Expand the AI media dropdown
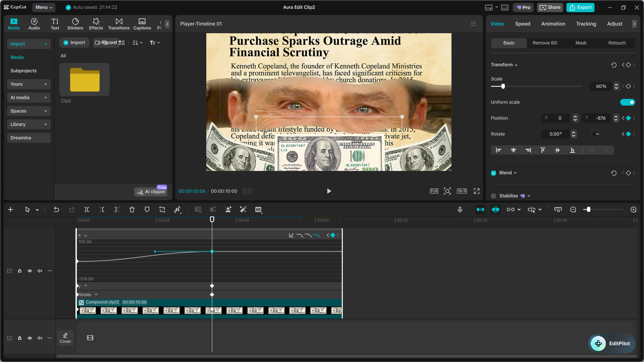The width and height of the screenshot is (644, 362). pos(29,97)
